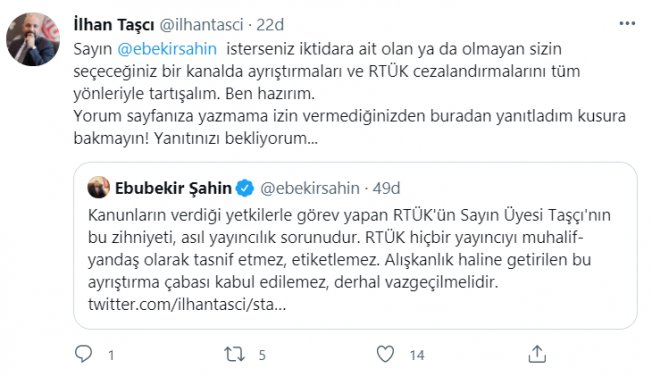This screenshot has width=652, height=377.
Task: Open the share upload icon
Action: [x=537, y=354]
